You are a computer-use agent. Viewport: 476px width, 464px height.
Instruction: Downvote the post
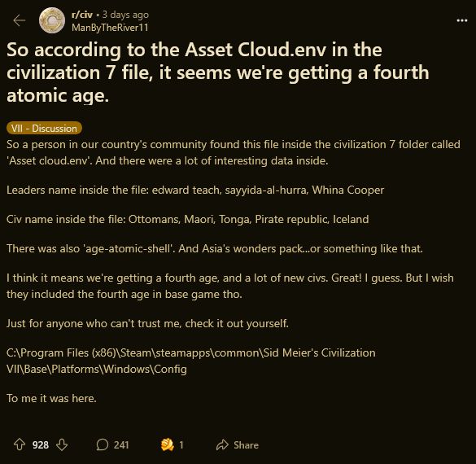pos(62,444)
